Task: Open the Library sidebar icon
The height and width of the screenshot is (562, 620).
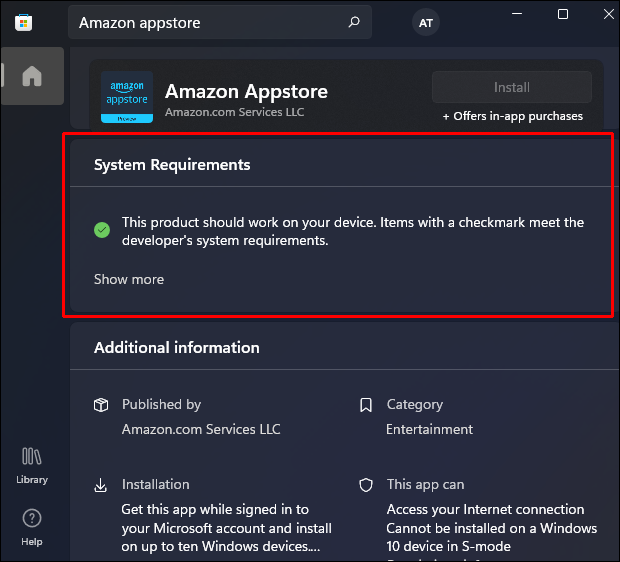Action: point(32,465)
